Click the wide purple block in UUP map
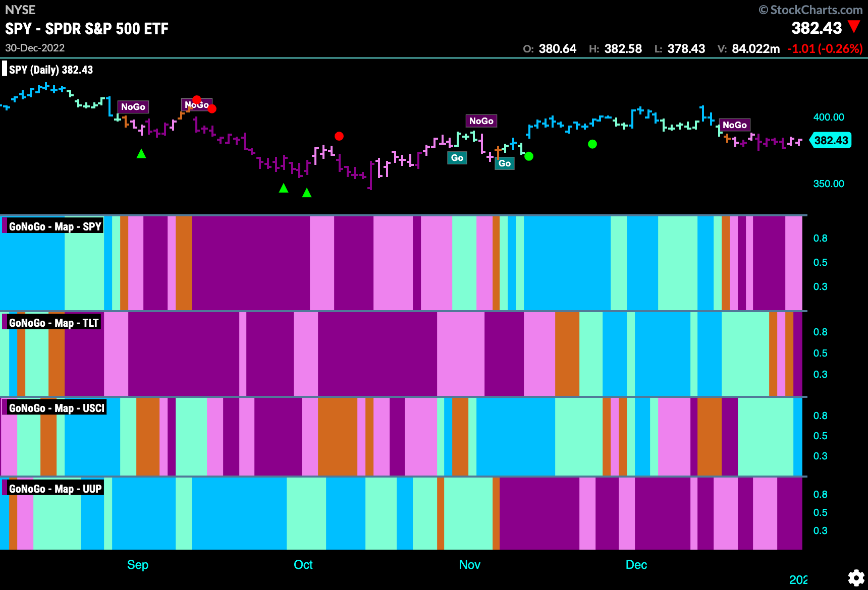The width and height of the screenshot is (868, 590). pos(539,513)
